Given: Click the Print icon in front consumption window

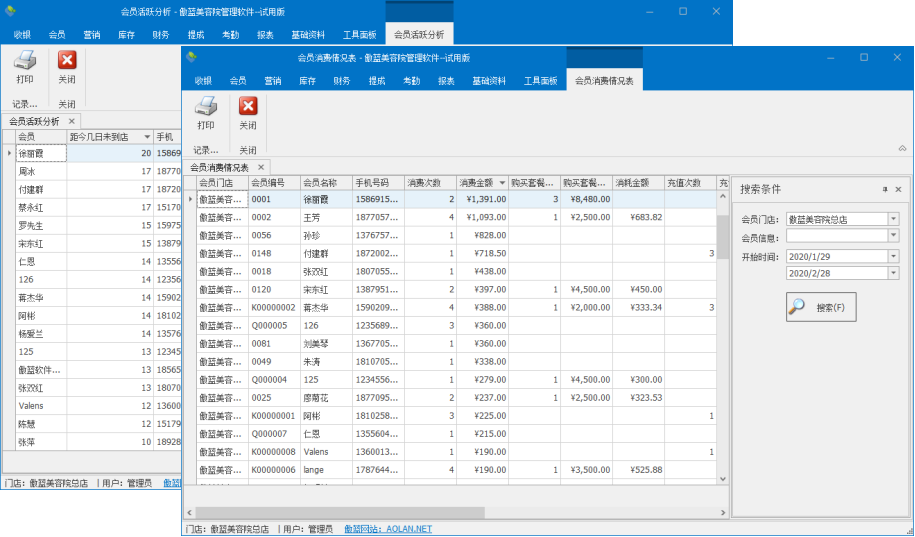Looking at the screenshot, I should (205, 106).
